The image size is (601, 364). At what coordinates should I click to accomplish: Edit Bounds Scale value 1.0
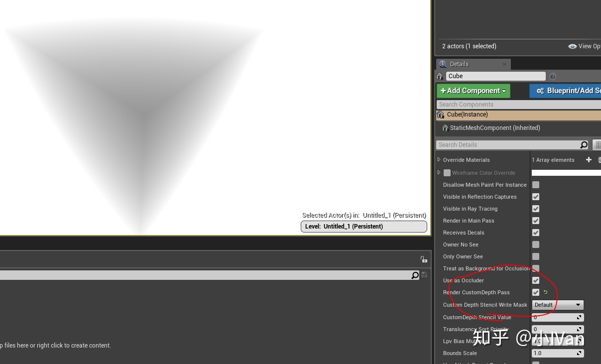pos(558,353)
